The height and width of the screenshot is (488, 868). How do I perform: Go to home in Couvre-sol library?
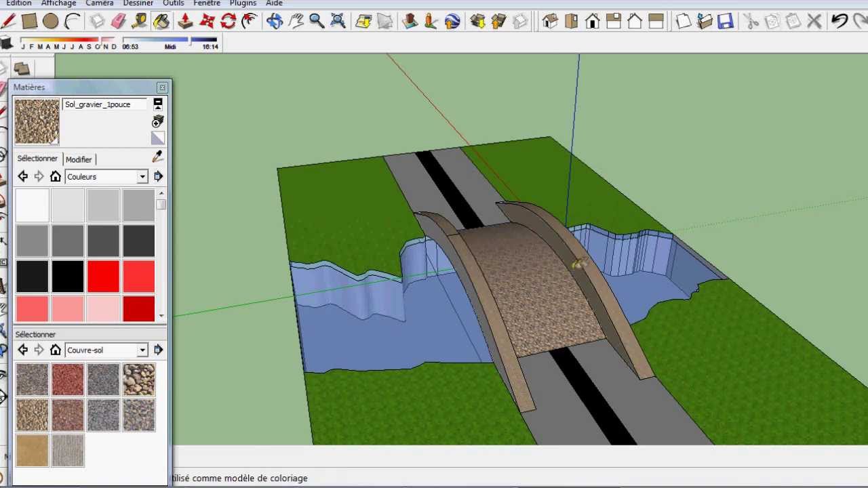click(x=56, y=350)
